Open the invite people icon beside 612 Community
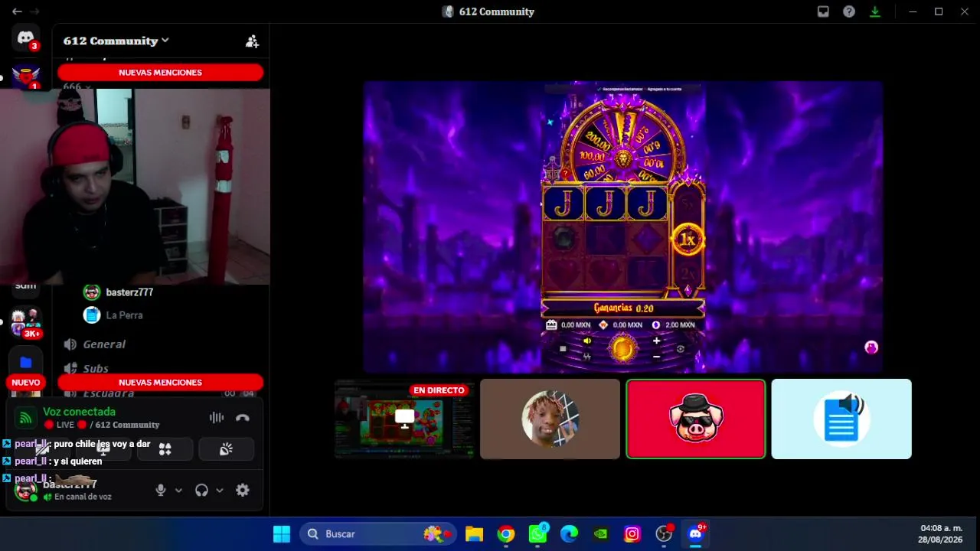Screen dimensions: 980x551 click(252, 41)
